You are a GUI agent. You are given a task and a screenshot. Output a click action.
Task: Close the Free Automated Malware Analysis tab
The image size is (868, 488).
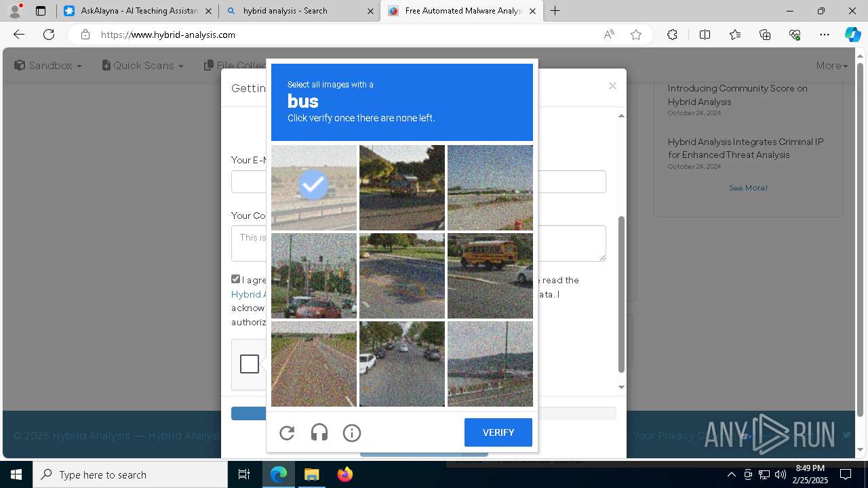click(x=532, y=11)
